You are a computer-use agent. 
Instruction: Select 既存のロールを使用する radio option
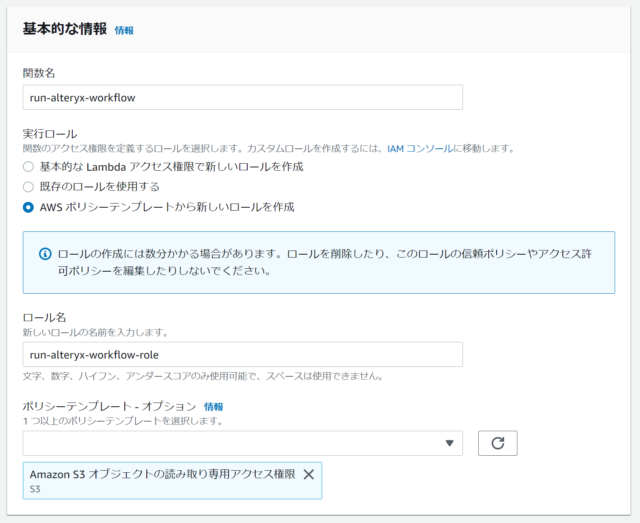(x=28, y=187)
